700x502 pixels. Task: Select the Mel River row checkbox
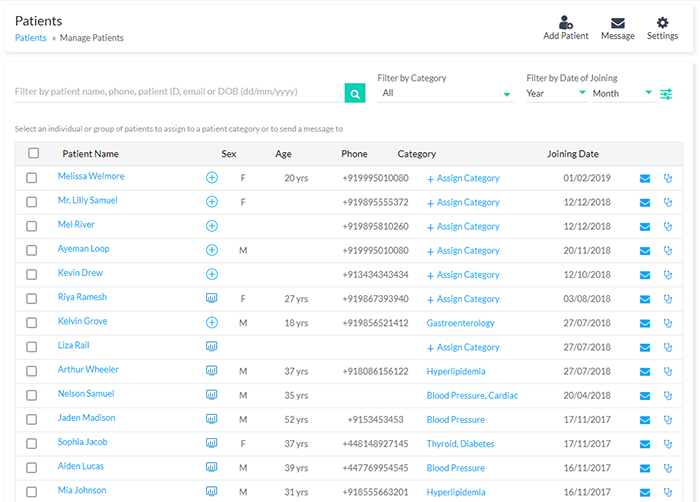coord(31,226)
